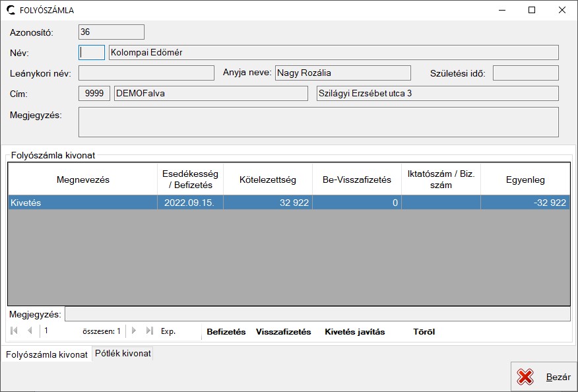Click the large Megjegyzés text area

coord(318,122)
